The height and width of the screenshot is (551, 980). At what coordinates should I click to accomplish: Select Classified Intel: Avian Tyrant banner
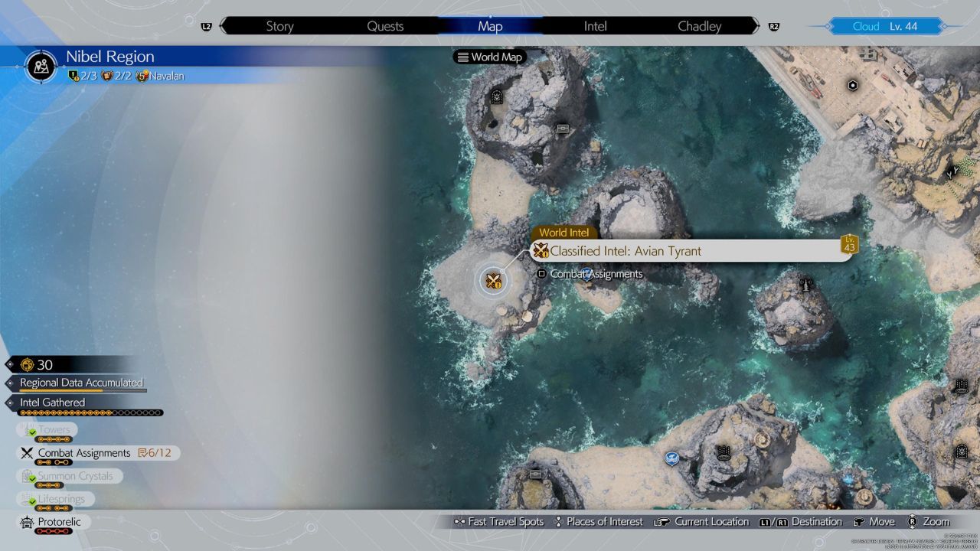coord(692,250)
